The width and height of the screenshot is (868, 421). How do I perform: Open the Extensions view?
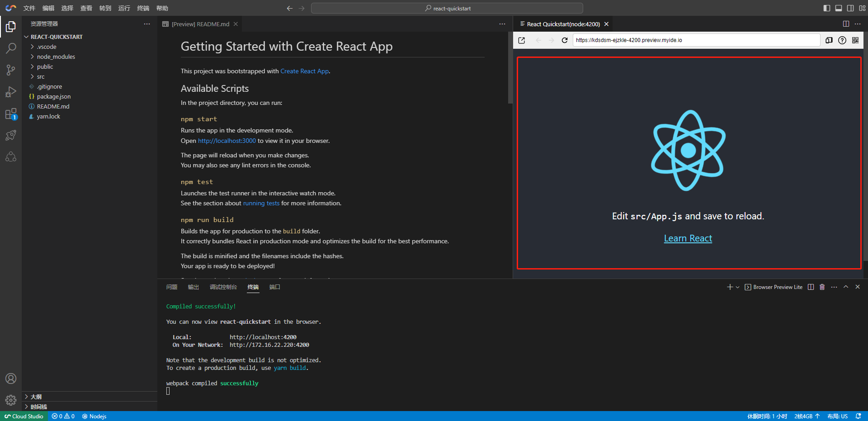[11, 114]
